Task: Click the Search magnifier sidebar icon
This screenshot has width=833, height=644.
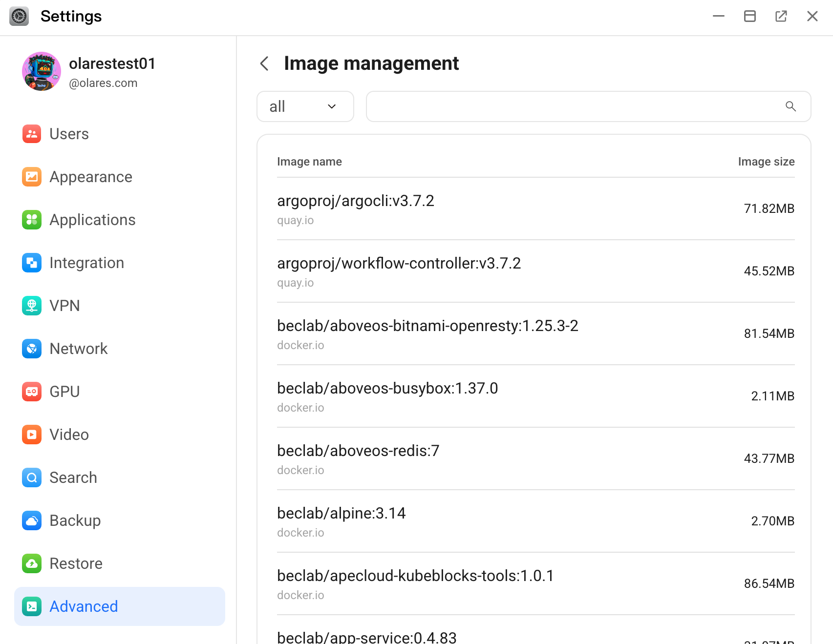Action: 31,478
